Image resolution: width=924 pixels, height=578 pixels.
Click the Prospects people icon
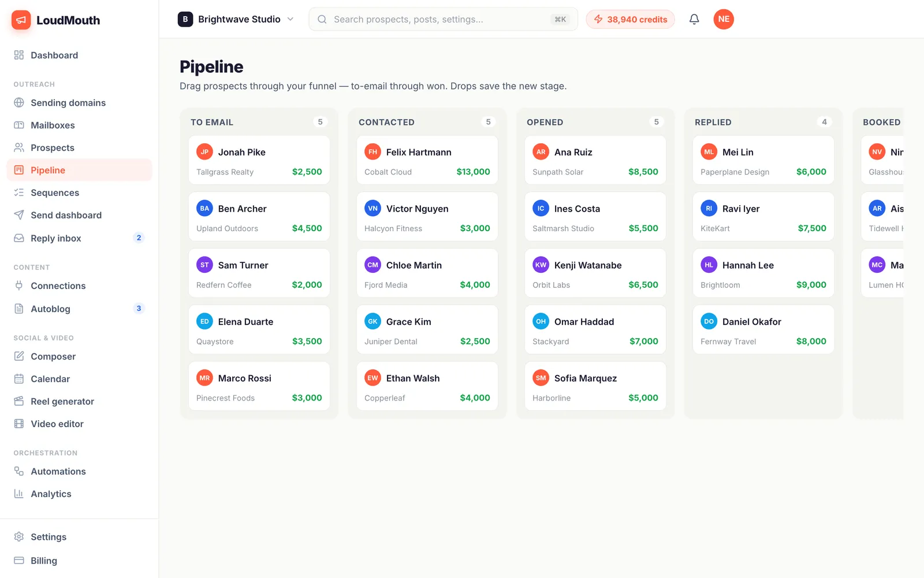(19, 147)
